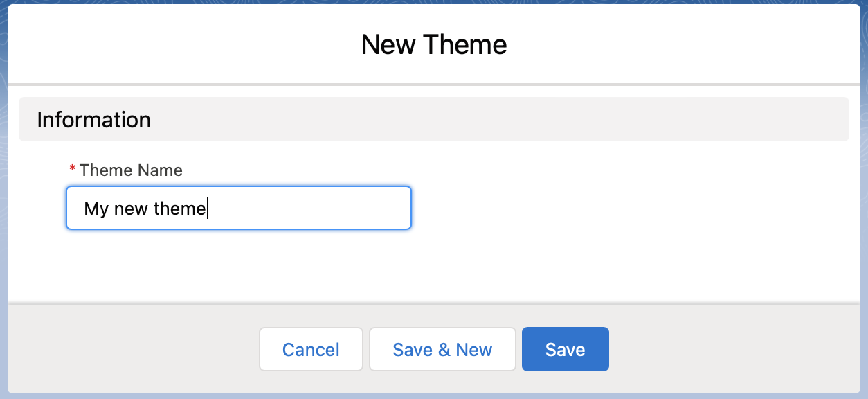Click the word "Information" in section header
The height and width of the screenshot is (399, 868).
pos(93,120)
